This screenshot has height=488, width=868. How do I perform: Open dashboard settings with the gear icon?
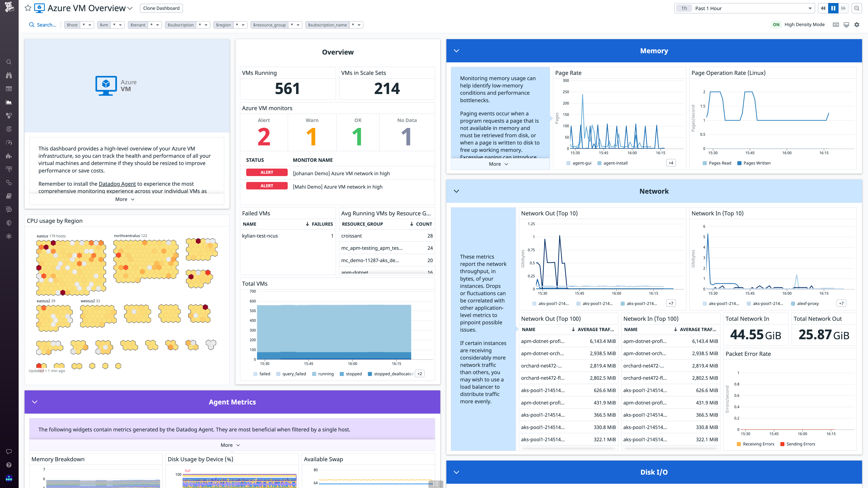click(857, 25)
